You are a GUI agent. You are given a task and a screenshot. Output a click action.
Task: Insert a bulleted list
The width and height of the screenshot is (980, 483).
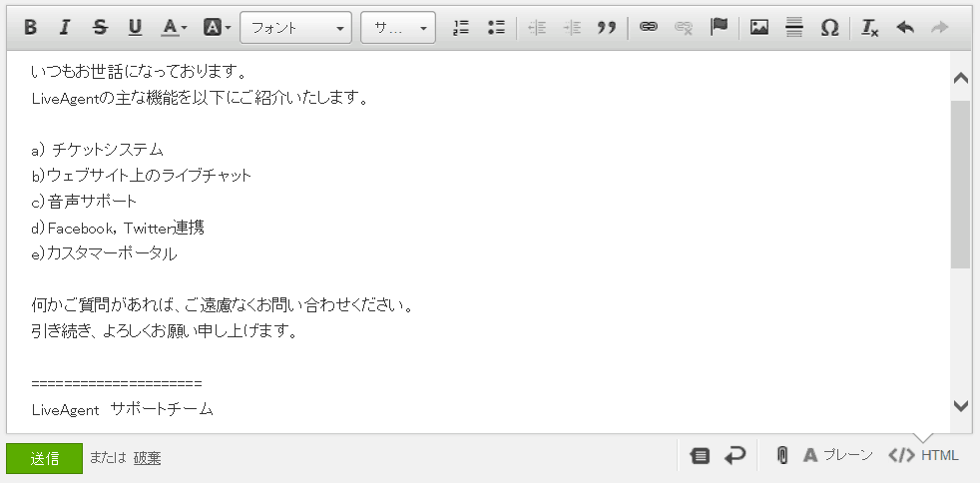(496, 28)
